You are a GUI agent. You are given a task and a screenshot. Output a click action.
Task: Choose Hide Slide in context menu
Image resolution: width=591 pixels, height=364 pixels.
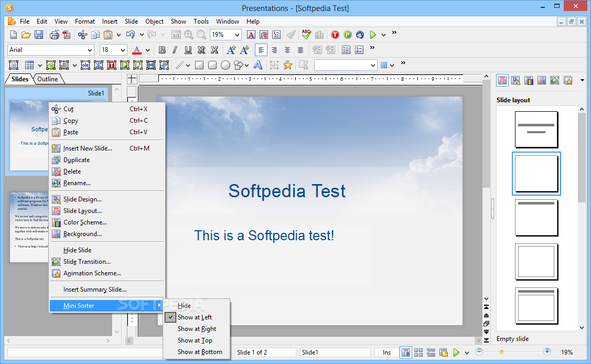coord(107,250)
